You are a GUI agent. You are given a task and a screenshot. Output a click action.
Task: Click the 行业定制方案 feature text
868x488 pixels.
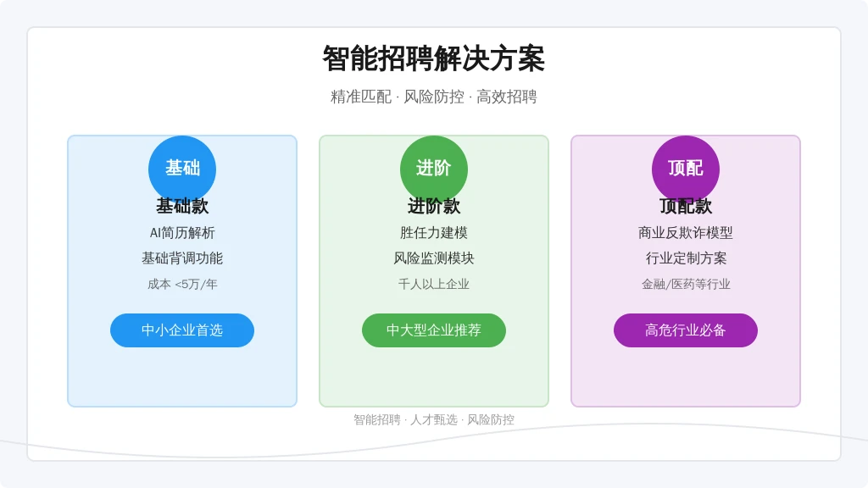click(685, 258)
